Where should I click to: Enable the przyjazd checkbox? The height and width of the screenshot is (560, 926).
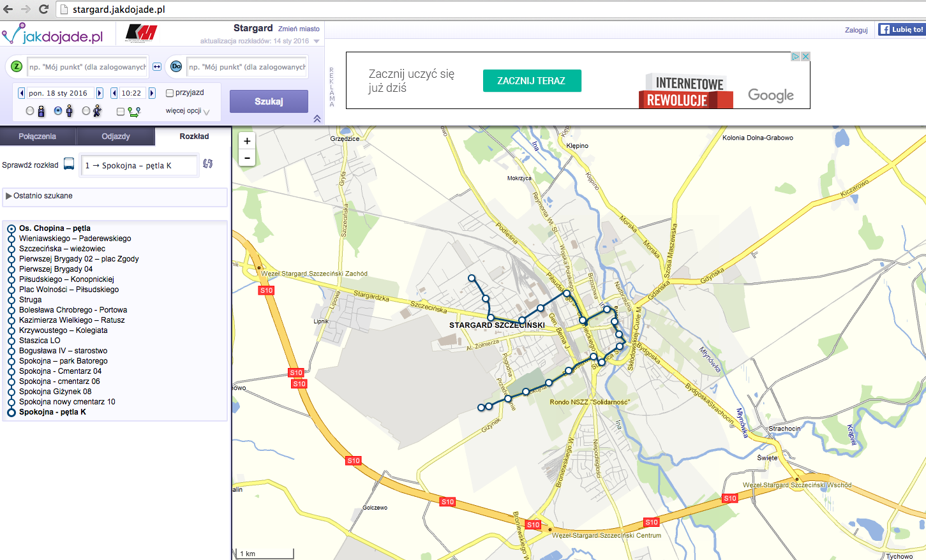pyautogui.click(x=170, y=93)
